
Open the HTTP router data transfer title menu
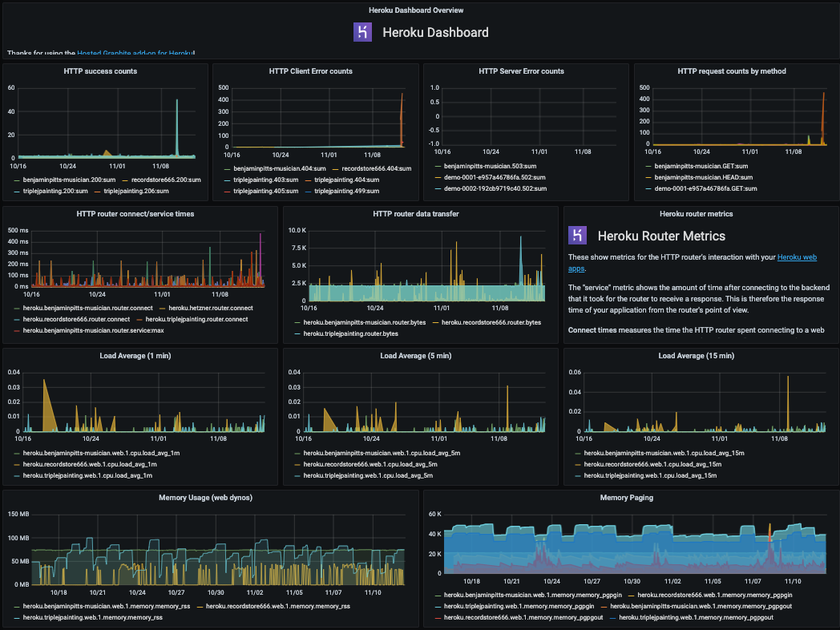[x=416, y=214]
